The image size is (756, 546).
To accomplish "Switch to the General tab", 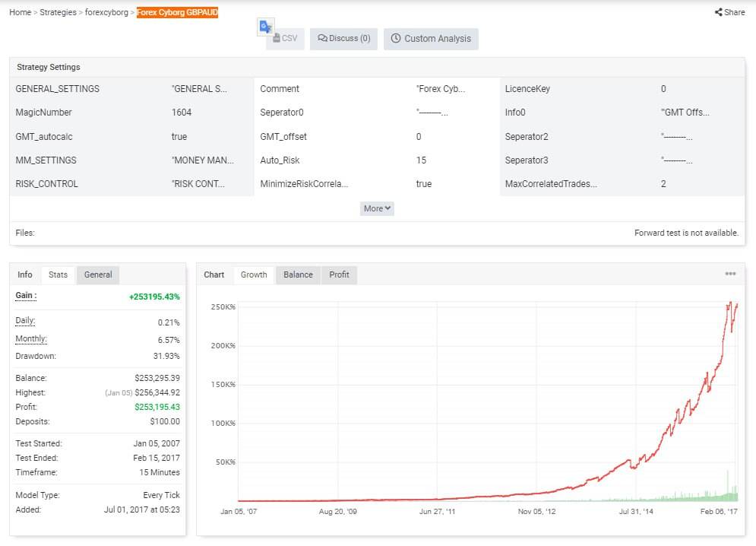I will (98, 275).
